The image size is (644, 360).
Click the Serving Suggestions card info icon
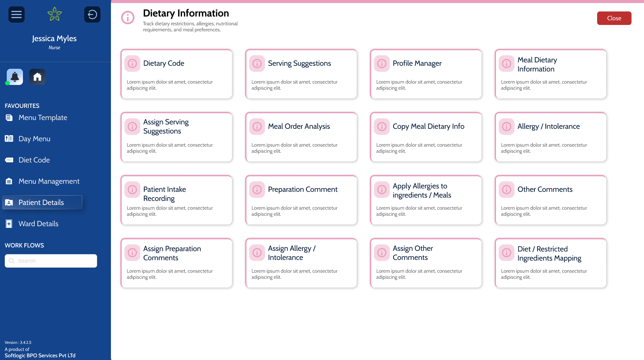[x=257, y=63]
